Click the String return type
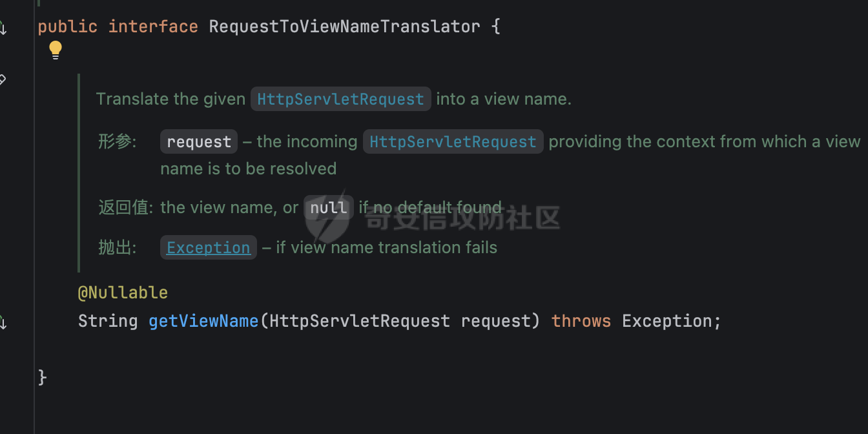 point(108,321)
